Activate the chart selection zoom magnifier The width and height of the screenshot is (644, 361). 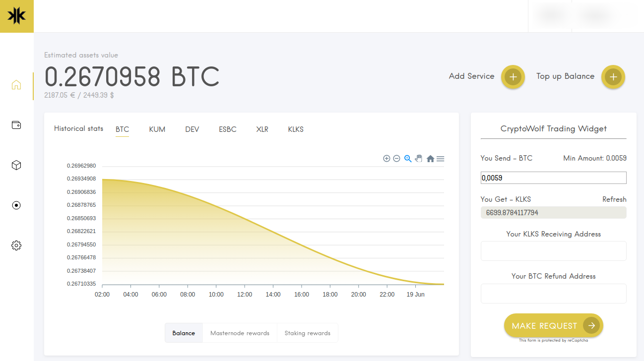(x=408, y=159)
